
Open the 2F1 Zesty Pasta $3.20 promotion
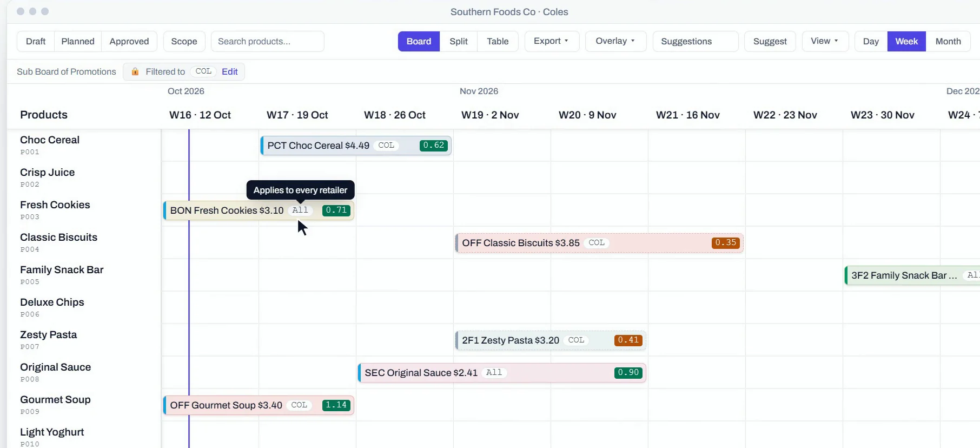[551, 340]
